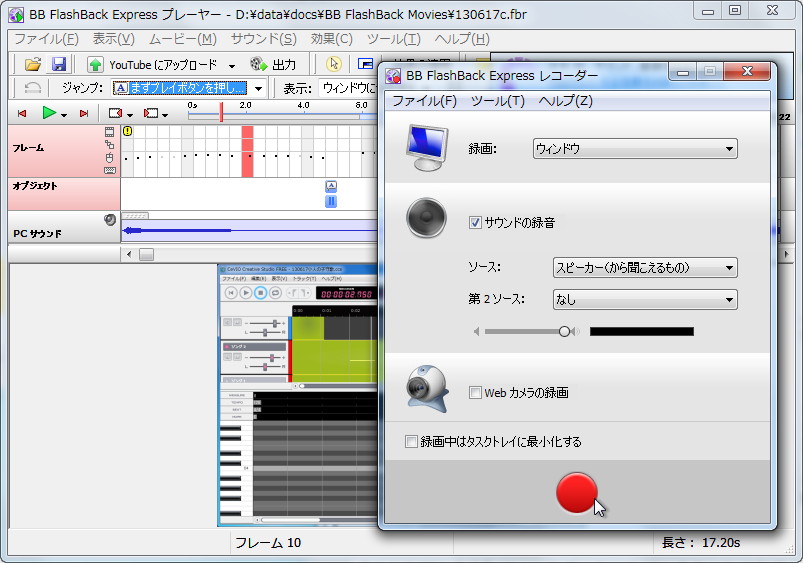Screen dimensions: 803x563
Task: Click the speaker icon in Recorder
Action: [427, 218]
